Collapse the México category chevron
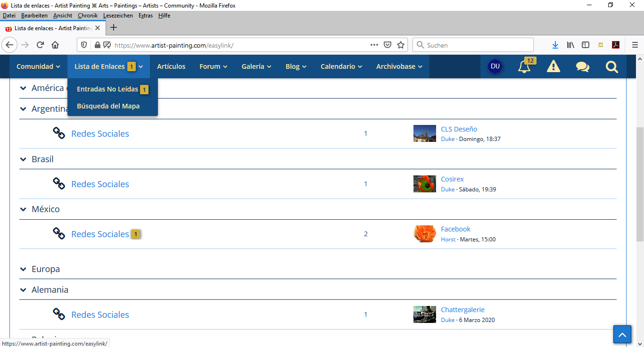This screenshot has height=347, width=644. (23, 209)
